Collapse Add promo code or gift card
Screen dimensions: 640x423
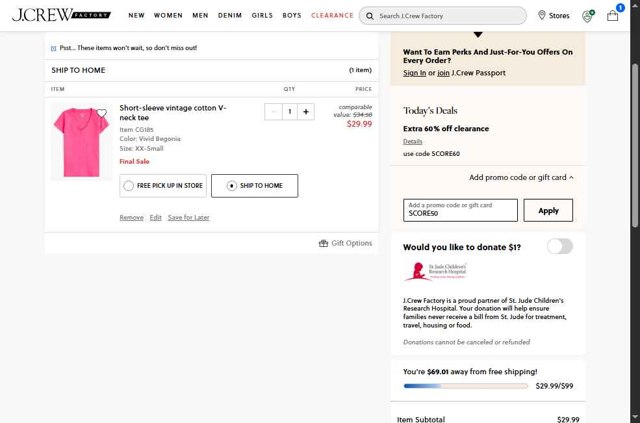point(521,177)
